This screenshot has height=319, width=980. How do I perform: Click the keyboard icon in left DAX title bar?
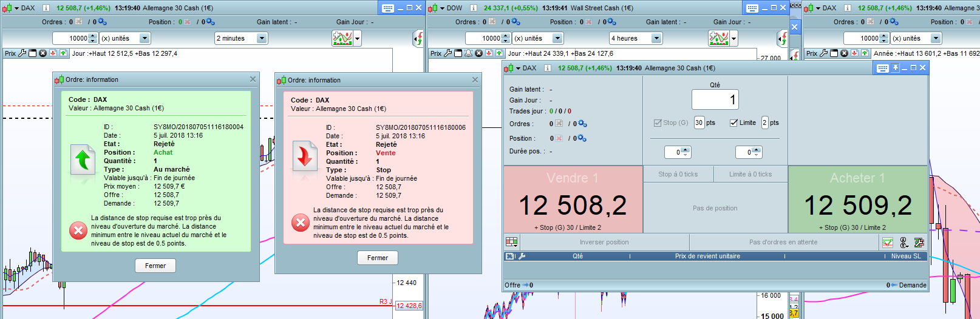click(387, 8)
